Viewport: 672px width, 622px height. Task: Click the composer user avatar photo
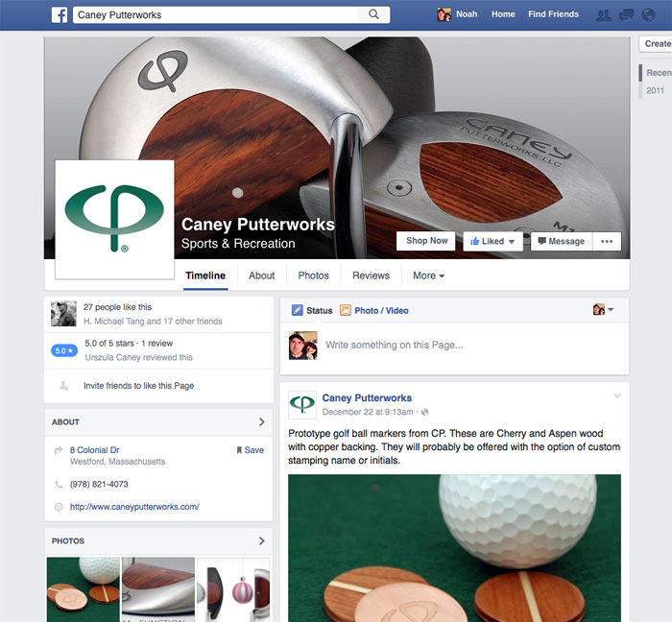click(x=303, y=346)
